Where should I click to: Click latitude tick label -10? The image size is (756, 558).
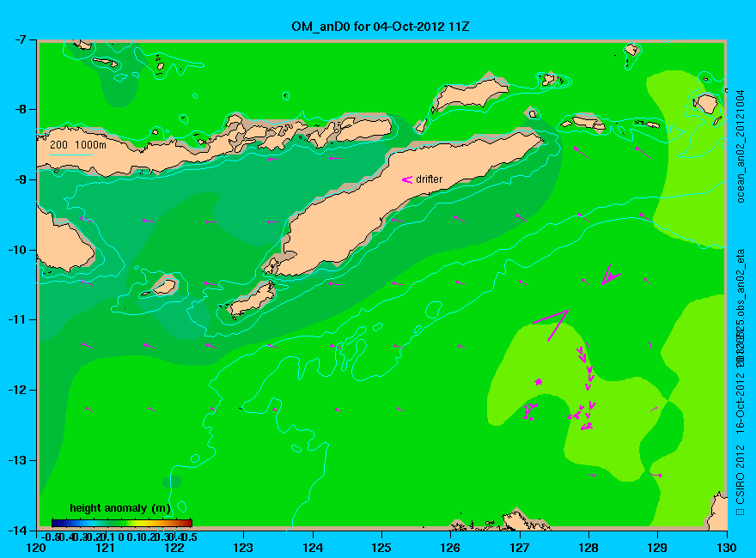pos(16,250)
